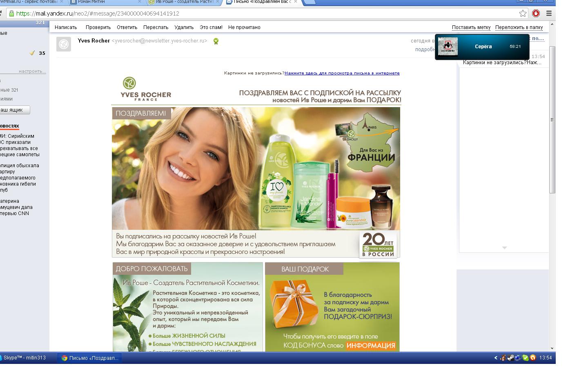Click the news headline about Сирийским
Viewport: 588px width, 368px height.
coord(20,145)
